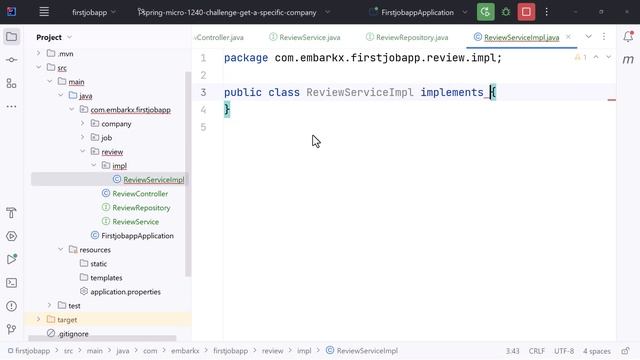Open the Services tool window
Image resolution: width=640 pixels, height=360 pixels.
click(11, 236)
